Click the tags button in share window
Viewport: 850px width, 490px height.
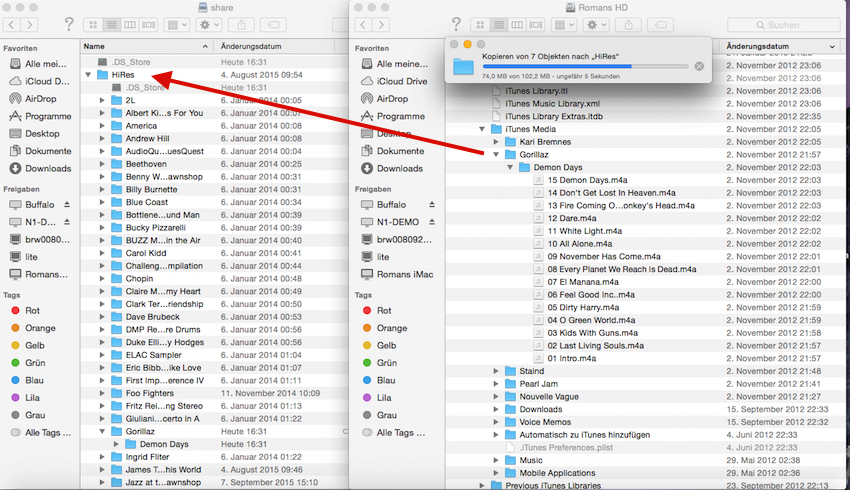pyautogui.click(x=274, y=24)
